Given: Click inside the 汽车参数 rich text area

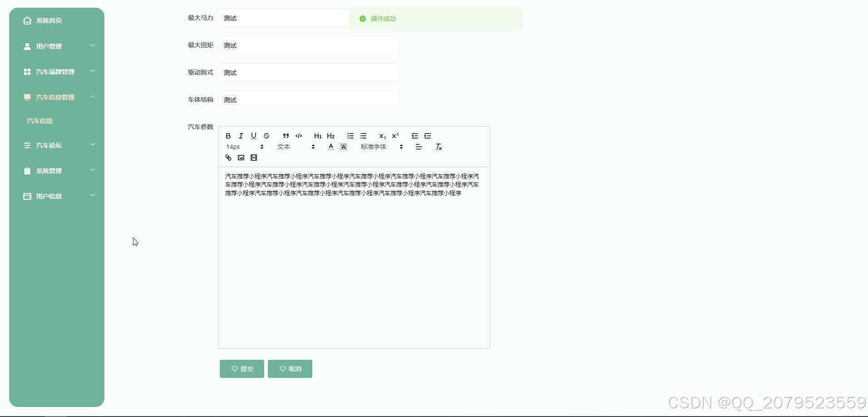Looking at the screenshot, I should 354,258.
